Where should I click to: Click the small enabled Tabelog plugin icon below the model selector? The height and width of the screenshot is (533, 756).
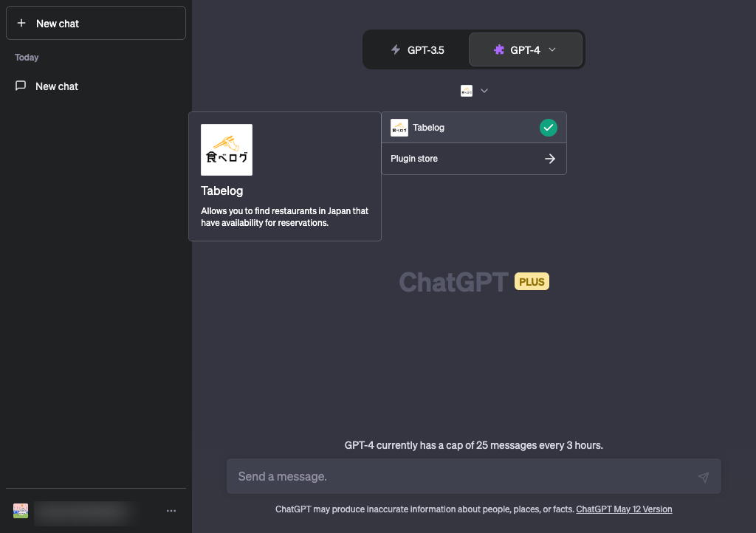[467, 91]
